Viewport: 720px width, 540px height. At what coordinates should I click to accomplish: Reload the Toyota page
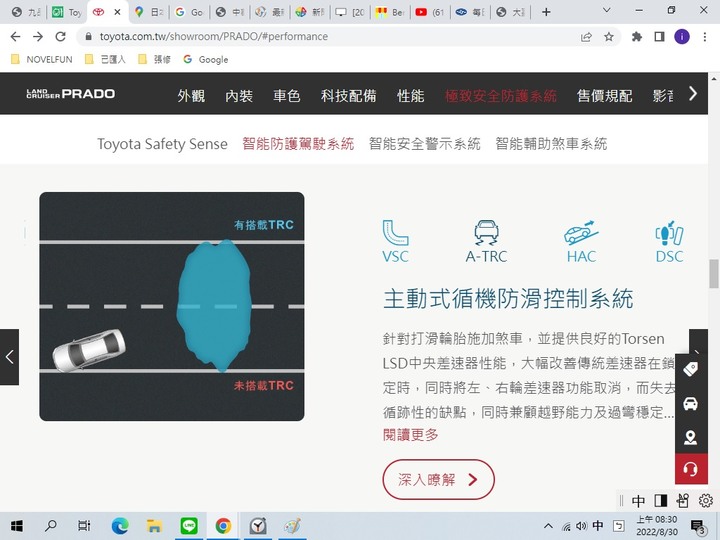61,37
